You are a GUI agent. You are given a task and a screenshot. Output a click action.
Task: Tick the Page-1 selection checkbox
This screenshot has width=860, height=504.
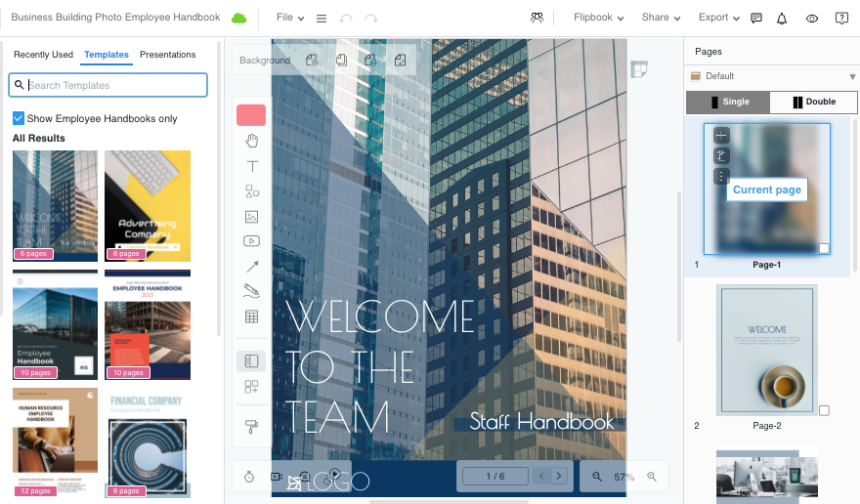824,249
